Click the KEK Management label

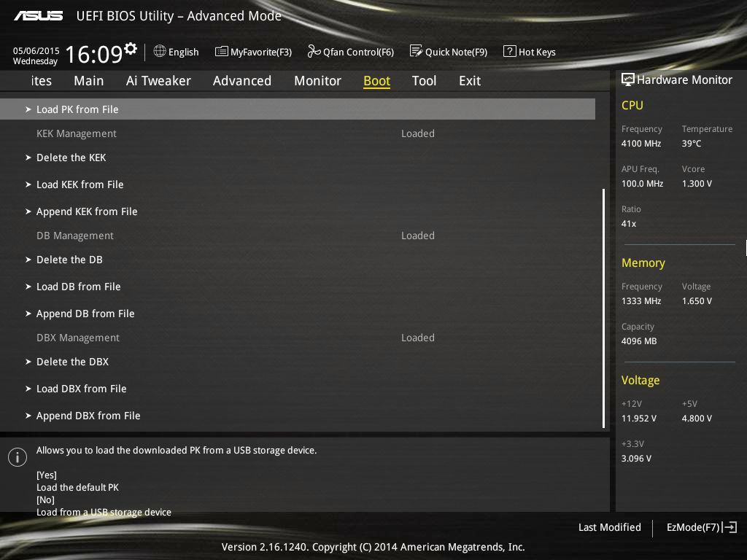(x=76, y=133)
